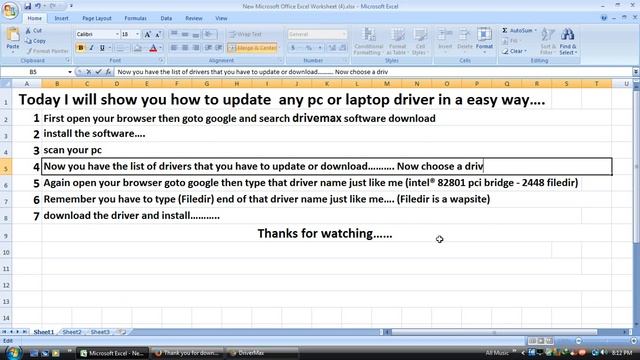Confirm the entry with the checkmark
Image resolution: width=640 pixels, height=360 pixels.
point(98,72)
